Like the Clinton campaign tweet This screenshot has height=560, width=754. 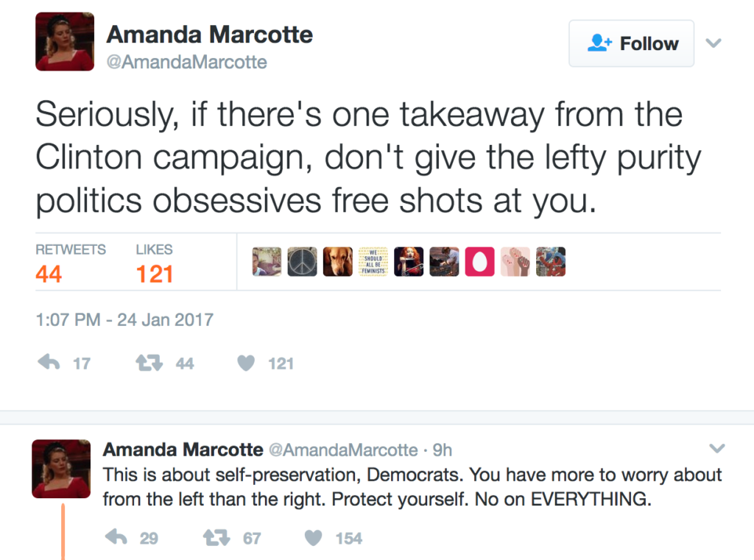coord(247,363)
